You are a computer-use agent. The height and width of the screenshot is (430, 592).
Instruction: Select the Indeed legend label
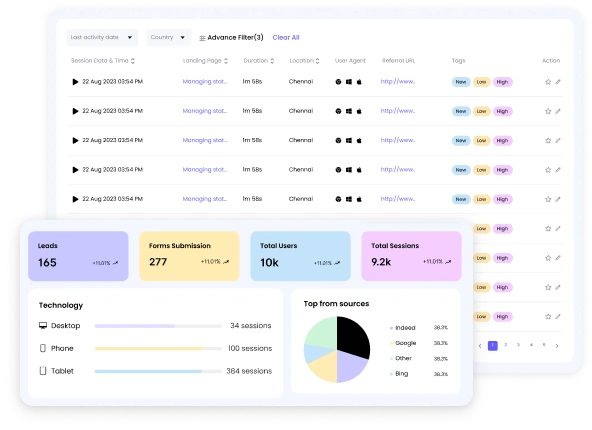pos(405,328)
